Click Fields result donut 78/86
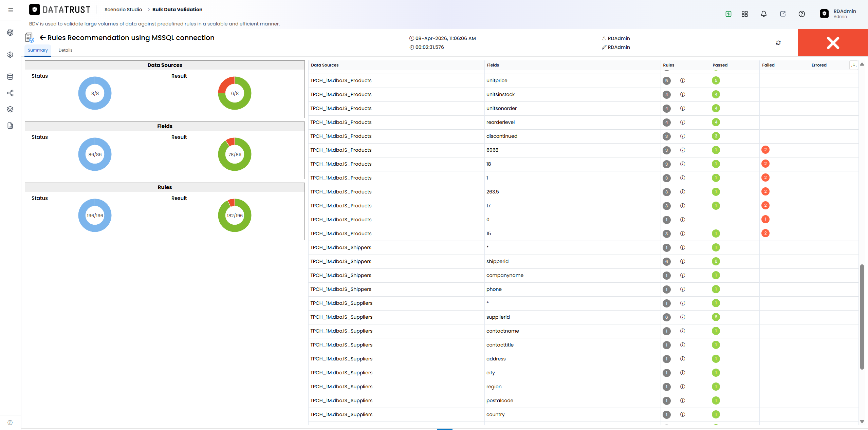Viewport: 868px width, 430px height. [235, 154]
